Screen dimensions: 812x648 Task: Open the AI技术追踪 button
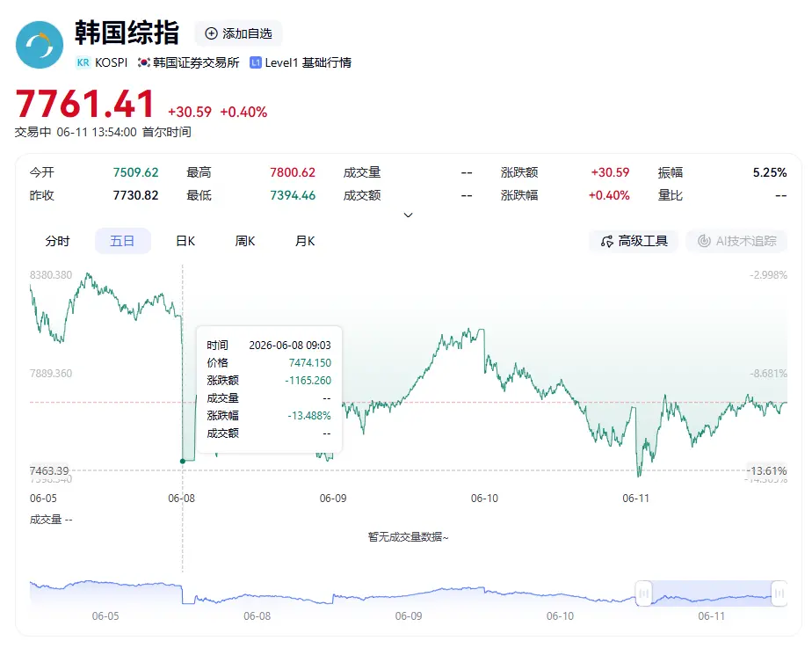pyautogui.click(x=737, y=242)
